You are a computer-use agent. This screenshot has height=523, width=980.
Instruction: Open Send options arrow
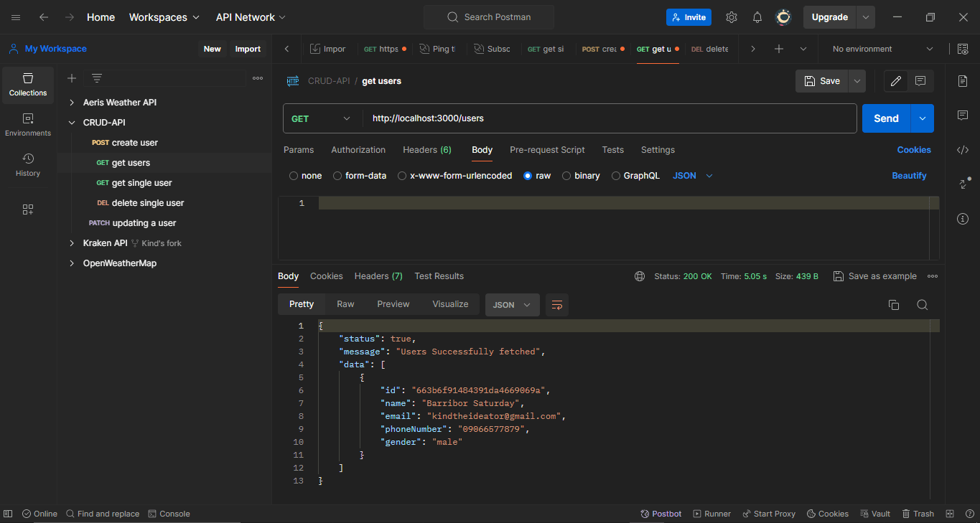click(923, 118)
